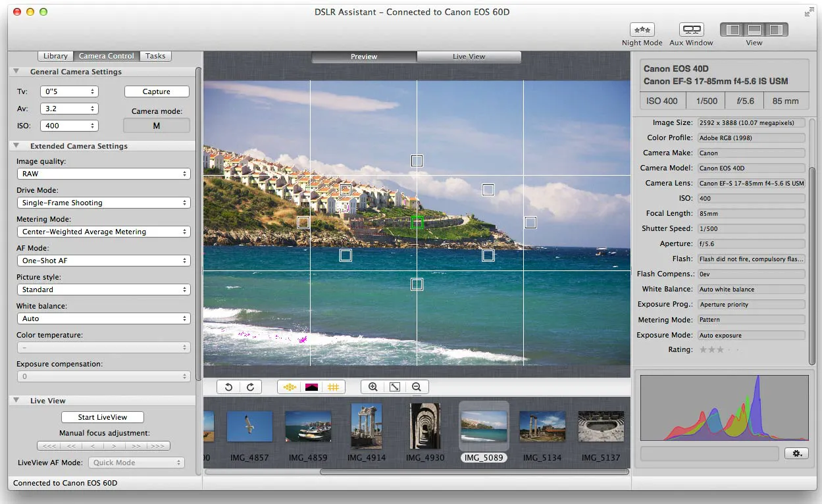Open White balance Auto dropdown
The image size is (822, 504).
103,318
